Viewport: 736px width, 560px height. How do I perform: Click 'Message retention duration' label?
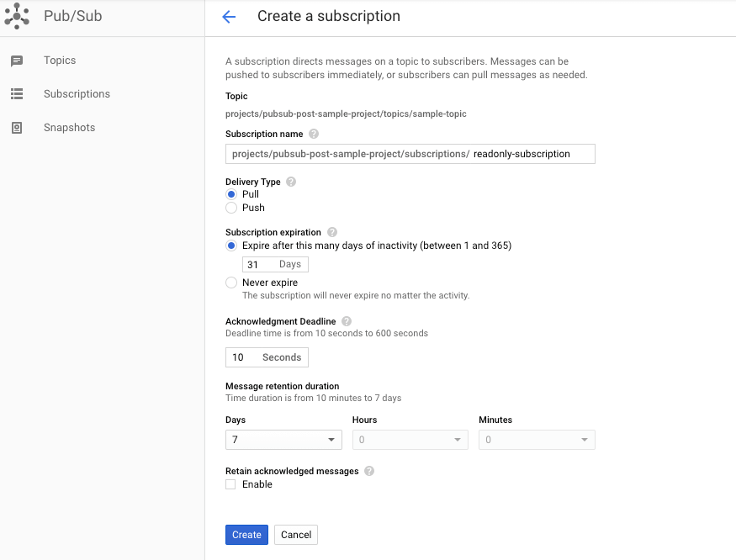tap(282, 386)
